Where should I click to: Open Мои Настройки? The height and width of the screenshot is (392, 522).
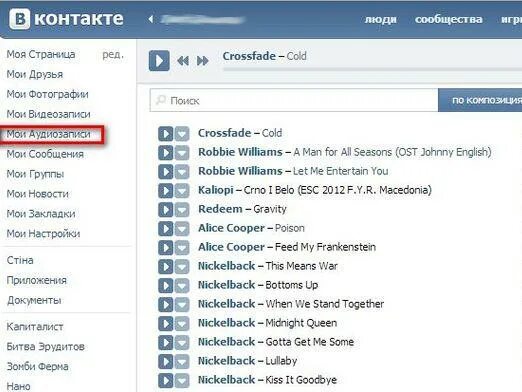[43, 234]
